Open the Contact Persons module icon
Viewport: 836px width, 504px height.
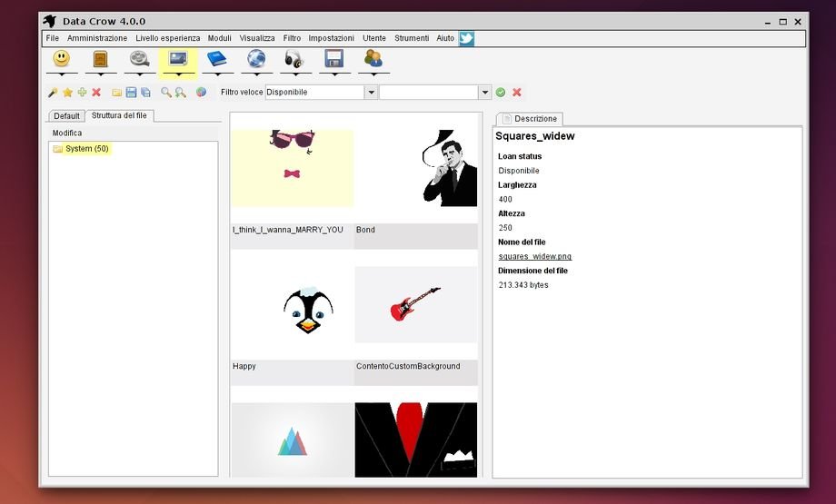[373, 59]
